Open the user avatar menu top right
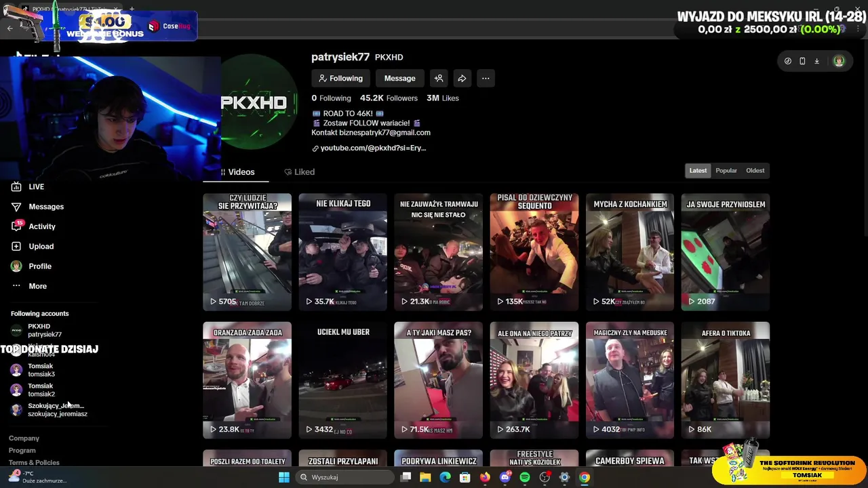This screenshot has height=488, width=868. 839,61
